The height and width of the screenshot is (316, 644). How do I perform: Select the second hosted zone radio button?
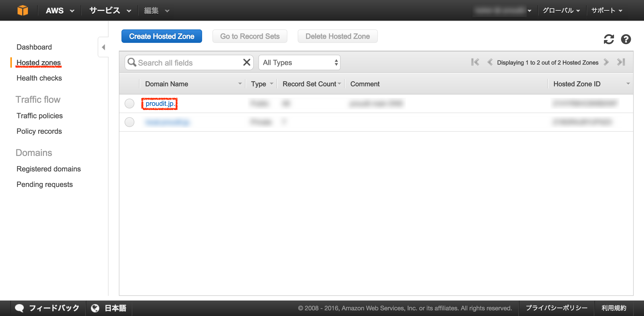pyautogui.click(x=129, y=122)
